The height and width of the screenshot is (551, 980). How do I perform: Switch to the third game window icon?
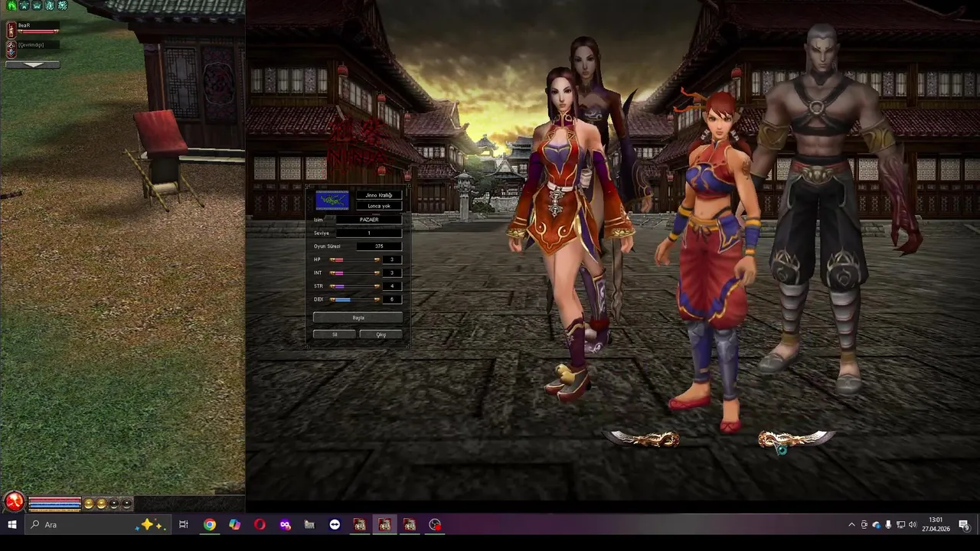(x=410, y=525)
